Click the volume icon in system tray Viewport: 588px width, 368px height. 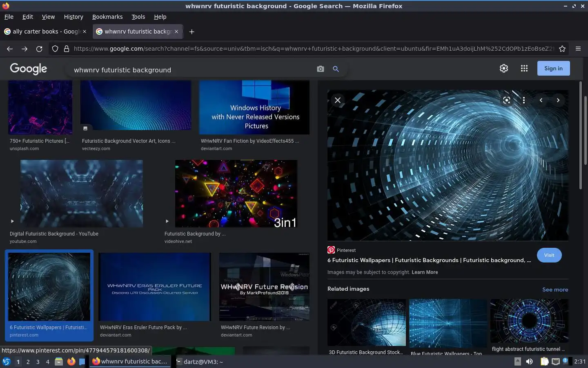pyautogui.click(x=529, y=361)
